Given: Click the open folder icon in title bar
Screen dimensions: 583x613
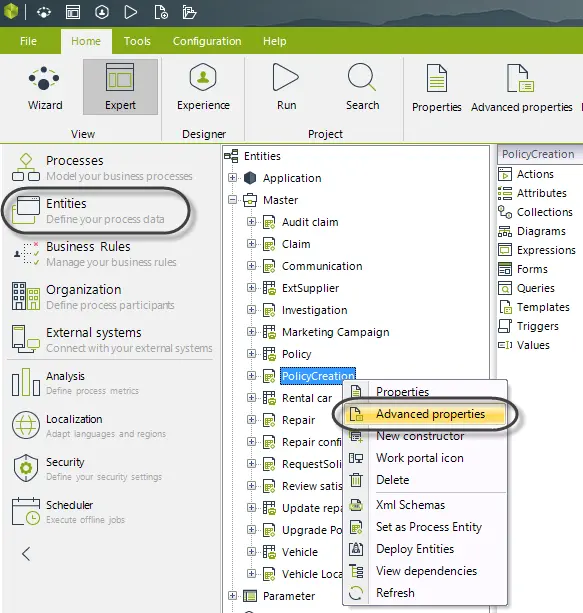Looking at the screenshot, I should point(189,12).
